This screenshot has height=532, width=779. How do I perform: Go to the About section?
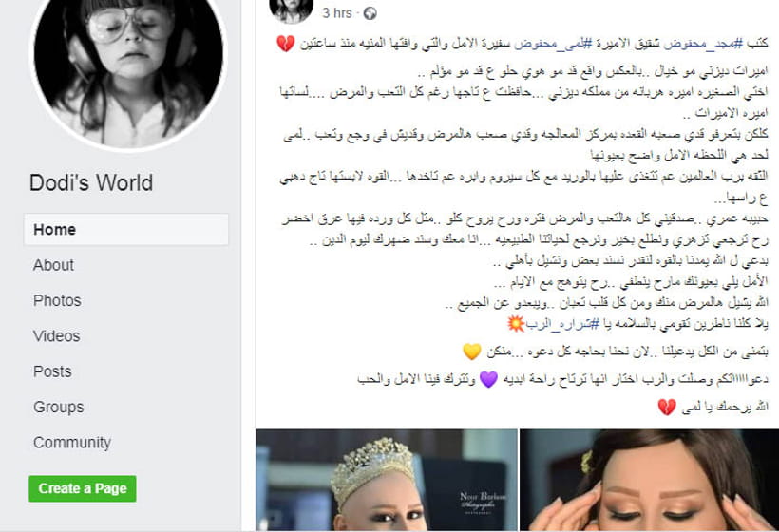tap(53, 265)
